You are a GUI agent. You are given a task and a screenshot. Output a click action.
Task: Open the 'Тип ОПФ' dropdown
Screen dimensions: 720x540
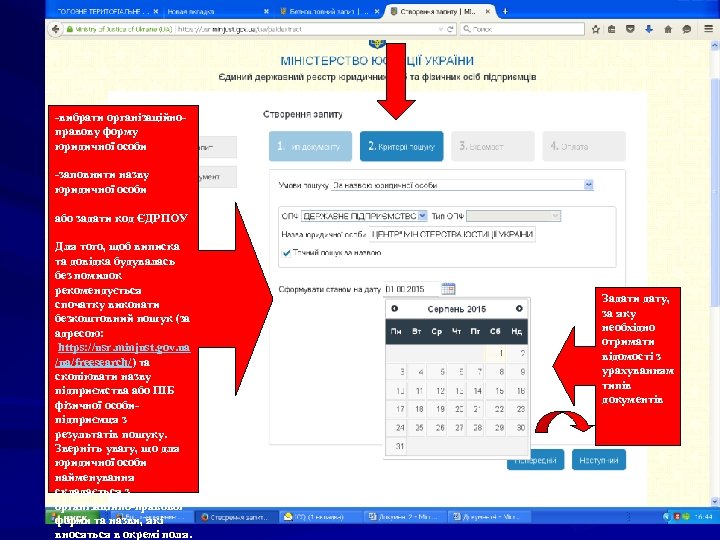[513, 216]
